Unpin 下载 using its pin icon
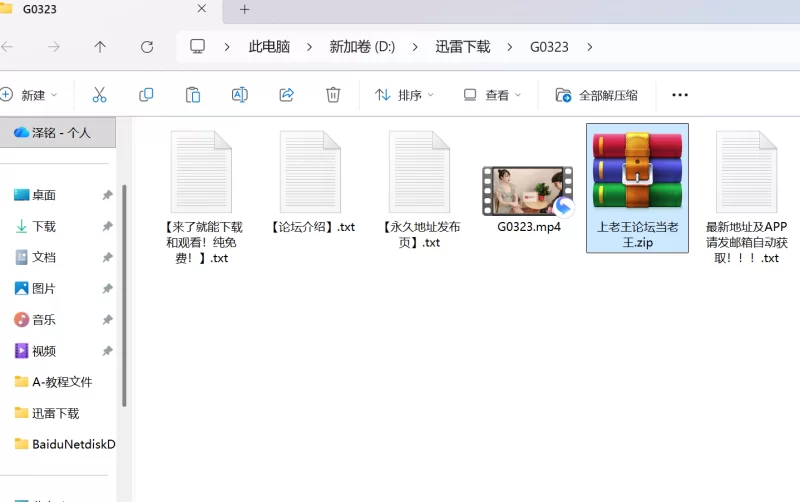The image size is (800, 502). click(x=107, y=226)
